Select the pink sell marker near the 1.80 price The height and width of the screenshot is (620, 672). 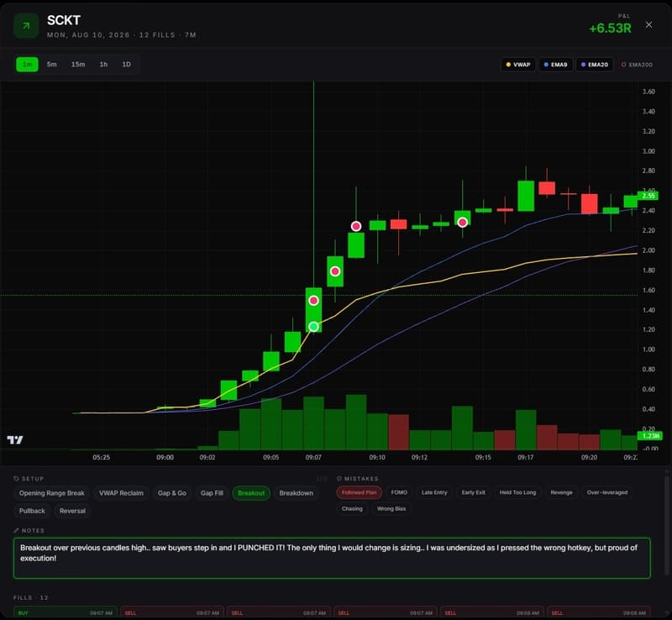point(335,271)
